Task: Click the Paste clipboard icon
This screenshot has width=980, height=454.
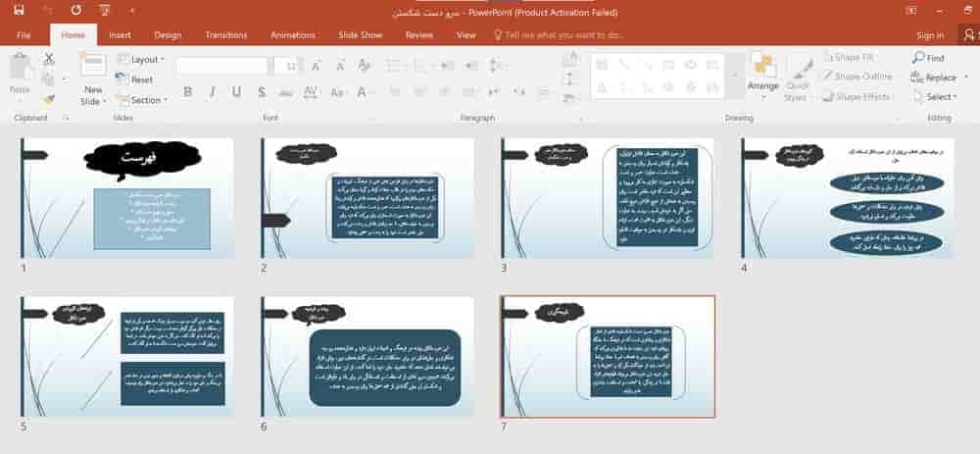Action: coord(20,67)
